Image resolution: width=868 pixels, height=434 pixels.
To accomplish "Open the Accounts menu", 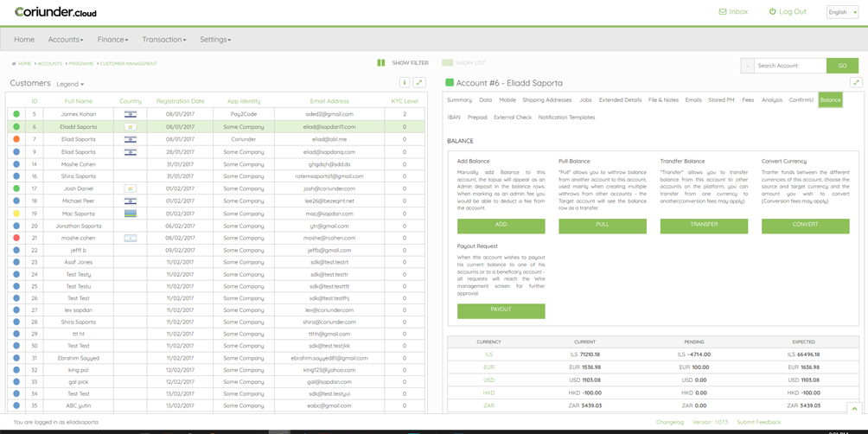I will point(66,40).
